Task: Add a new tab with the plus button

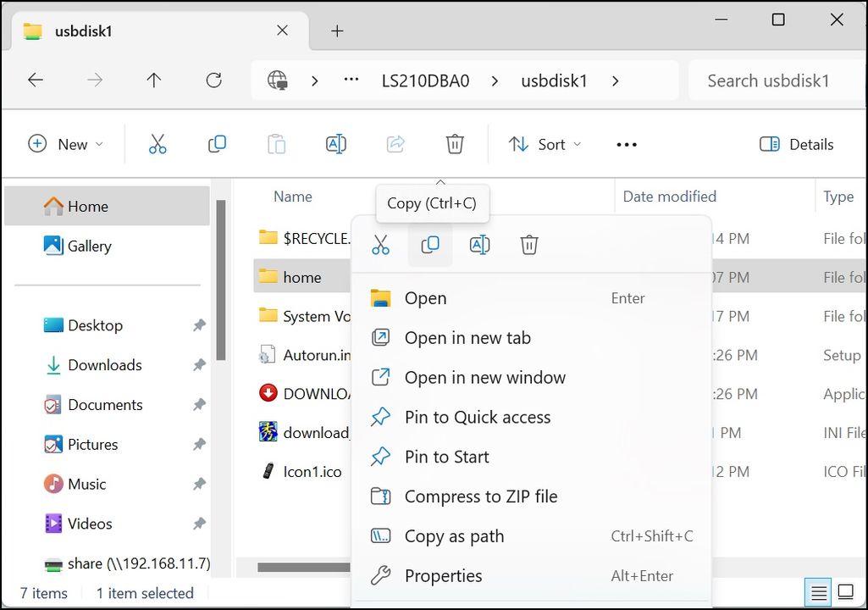Action: tap(336, 30)
